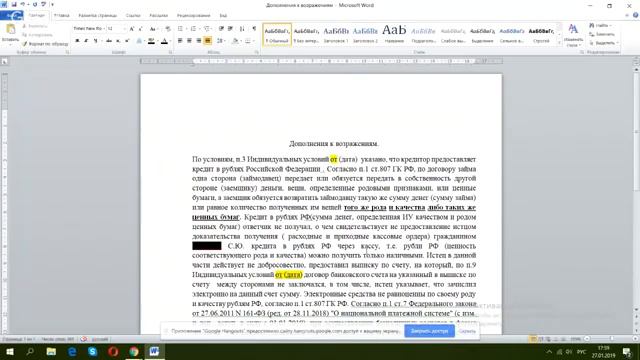Click Найти (Find)
The width and height of the screenshot is (640, 360).
pos(601,26)
